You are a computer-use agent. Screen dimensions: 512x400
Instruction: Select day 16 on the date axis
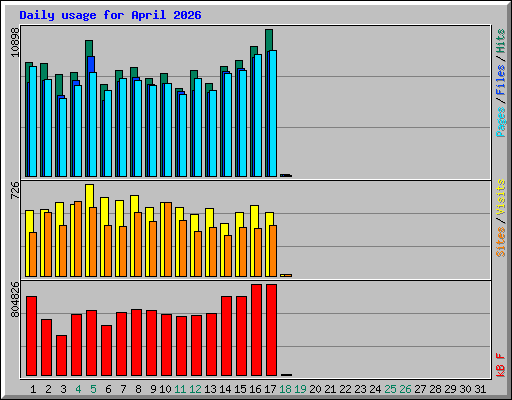255,389
